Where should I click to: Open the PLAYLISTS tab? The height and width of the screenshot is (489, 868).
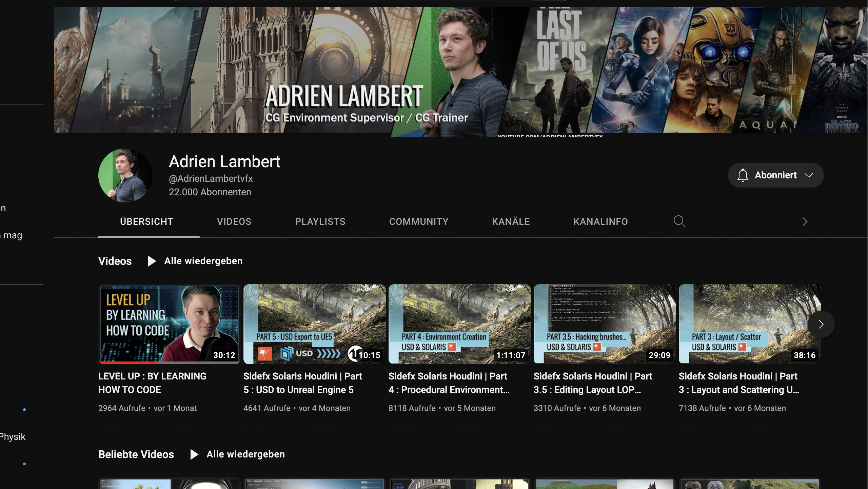click(320, 221)
